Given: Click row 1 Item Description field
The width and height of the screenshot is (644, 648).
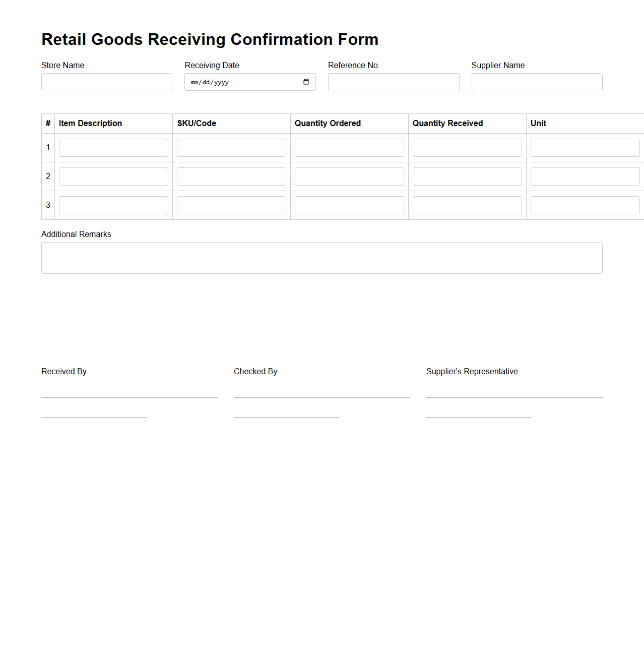Looking at the screenshot, I should click(113, 147).
